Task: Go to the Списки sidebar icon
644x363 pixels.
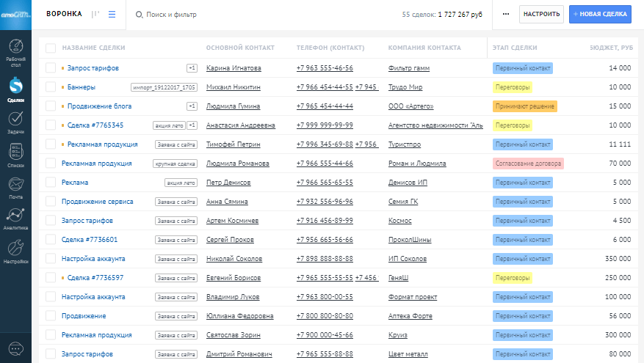Action: point(15,155)
